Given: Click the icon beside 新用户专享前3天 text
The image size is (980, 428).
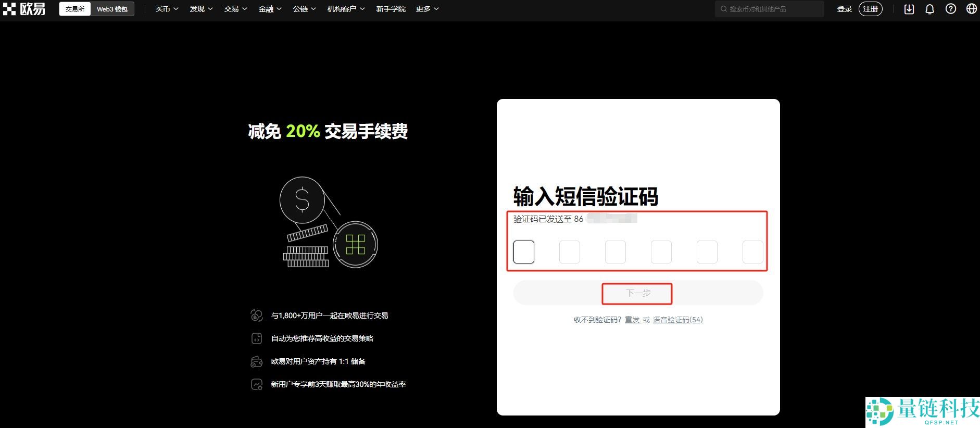Looking at the screenshot, I should 257,384.
